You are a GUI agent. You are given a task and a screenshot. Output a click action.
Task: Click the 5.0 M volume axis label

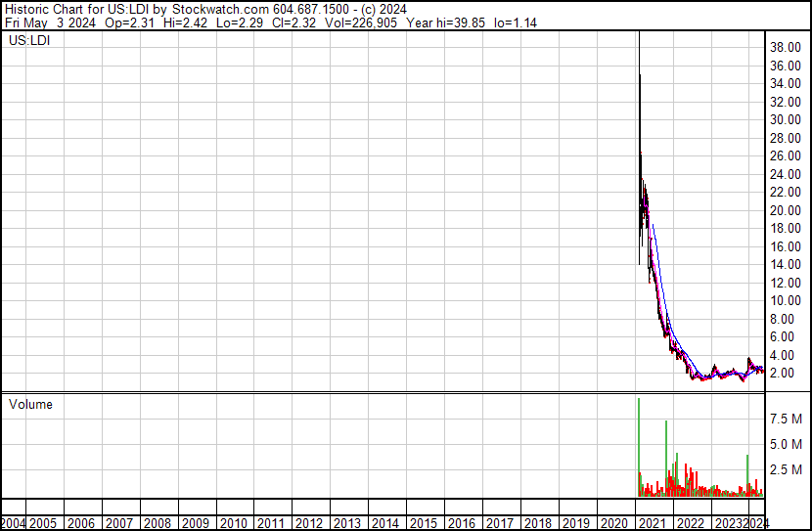coord(787,444)
